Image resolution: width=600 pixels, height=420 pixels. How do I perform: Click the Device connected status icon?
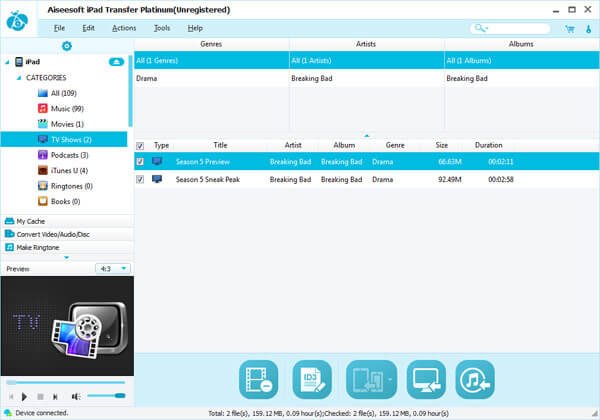pos(8,413)
